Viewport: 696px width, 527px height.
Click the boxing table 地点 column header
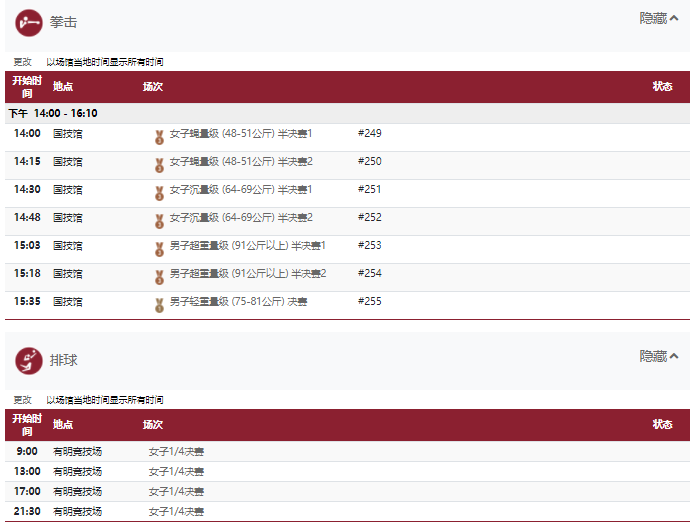(63, 87)
